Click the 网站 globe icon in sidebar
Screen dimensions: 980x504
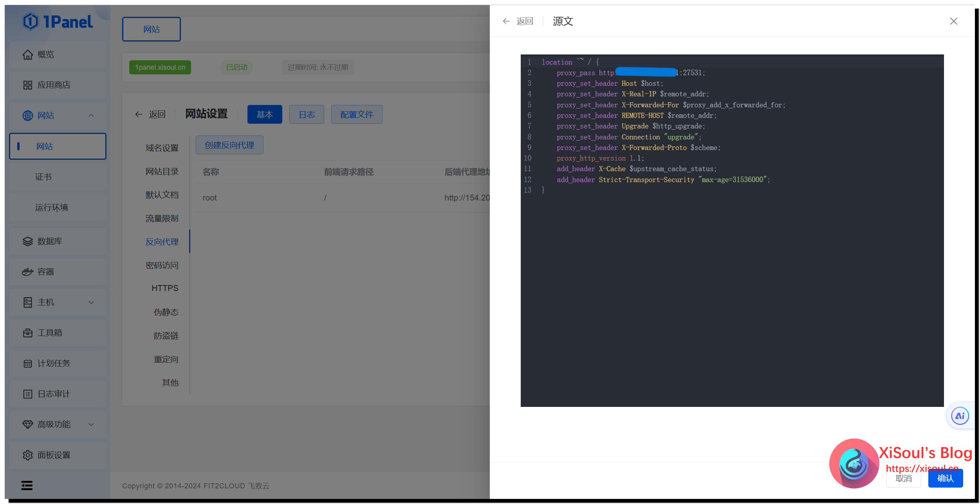coord(27,116)
